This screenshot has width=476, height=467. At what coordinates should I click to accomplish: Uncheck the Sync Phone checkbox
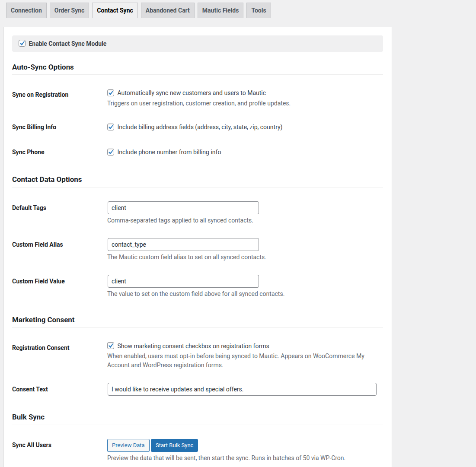[x=111, y=152]
